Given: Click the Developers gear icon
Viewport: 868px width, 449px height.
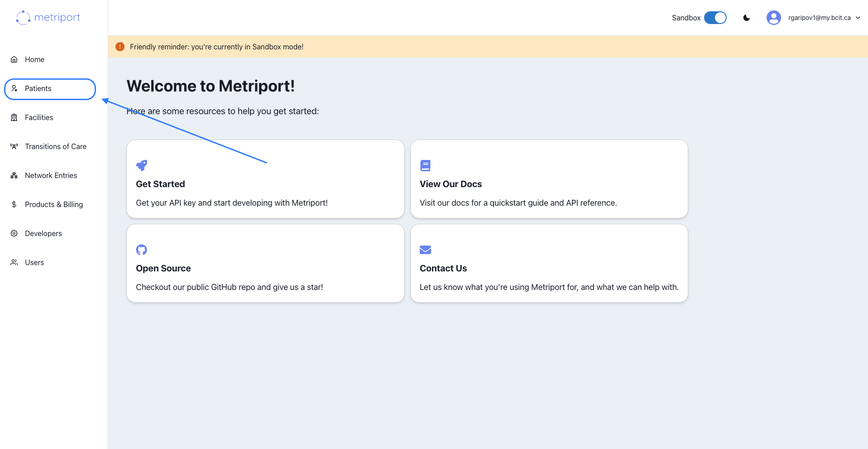Looking at the screenshot, I should pos(14,233).
